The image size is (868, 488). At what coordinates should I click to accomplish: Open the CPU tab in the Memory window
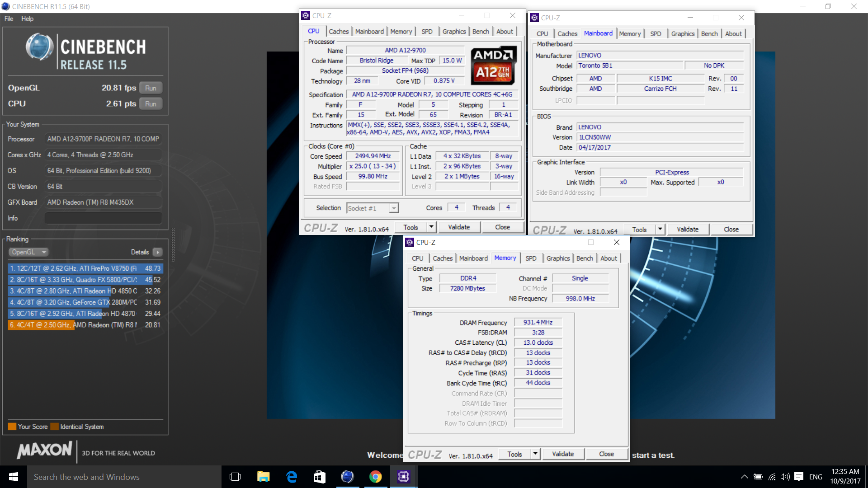pos(417,258)
